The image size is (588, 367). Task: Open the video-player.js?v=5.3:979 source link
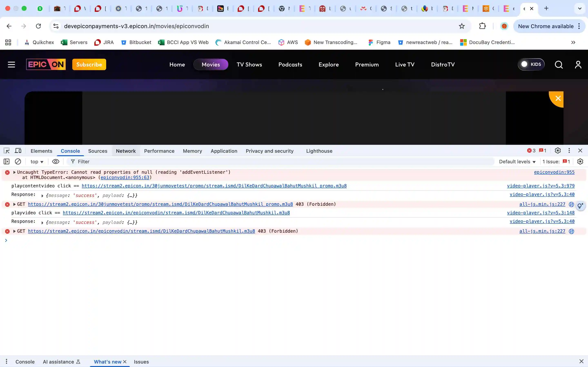pos(541,186)
